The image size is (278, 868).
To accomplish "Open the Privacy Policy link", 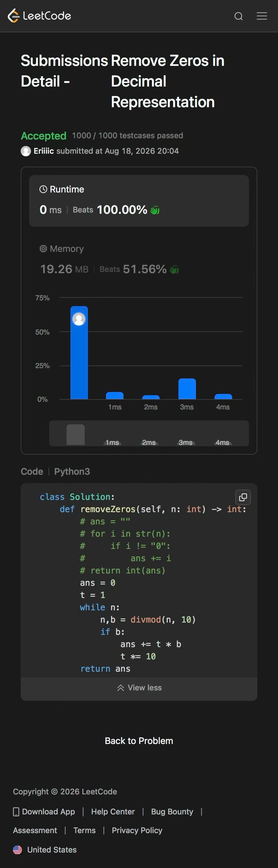I will coord(137,831).
